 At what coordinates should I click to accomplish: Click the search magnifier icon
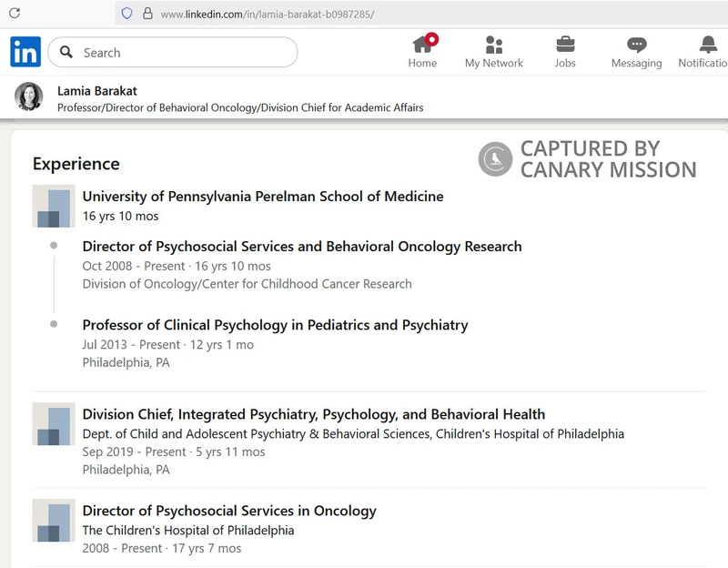[x=66, y=52]
